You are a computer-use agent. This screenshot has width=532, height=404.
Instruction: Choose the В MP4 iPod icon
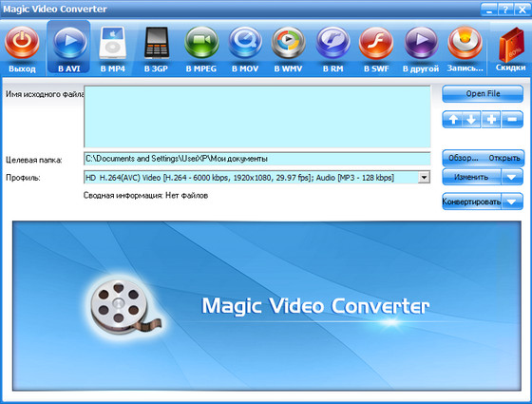coord(112,43)
